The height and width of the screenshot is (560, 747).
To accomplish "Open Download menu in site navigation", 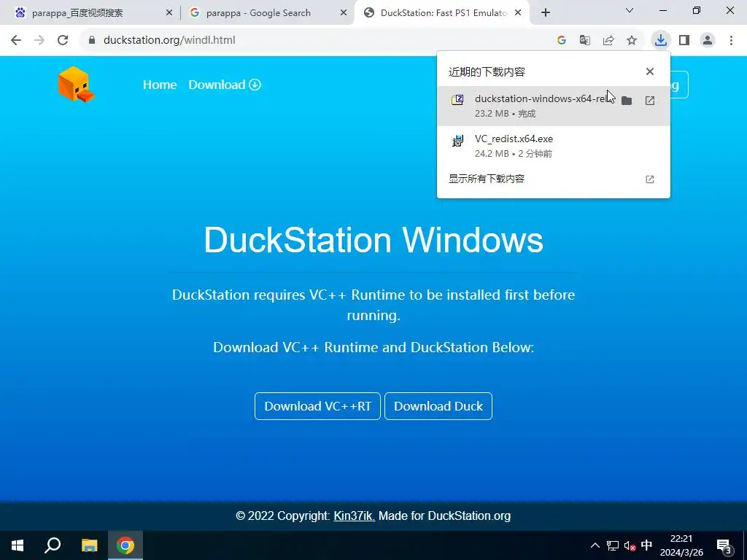I will coord(225,85).
